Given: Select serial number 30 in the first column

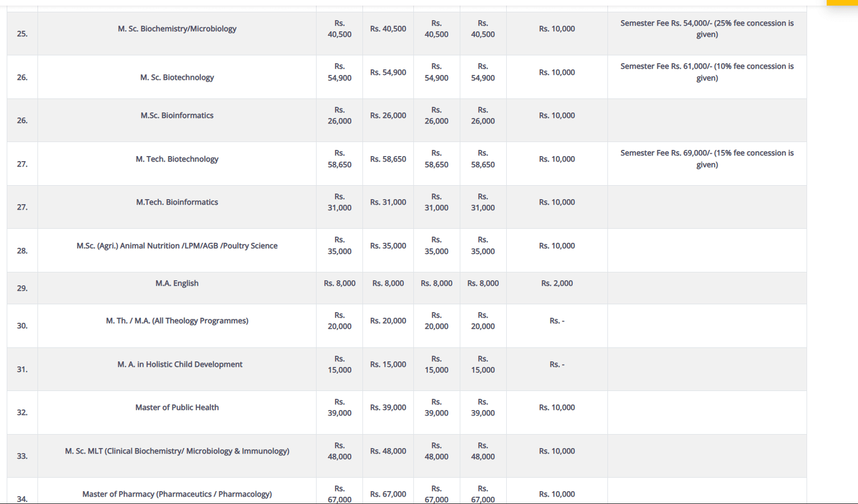Looking at the screenshot, I should tap(22, 326).
